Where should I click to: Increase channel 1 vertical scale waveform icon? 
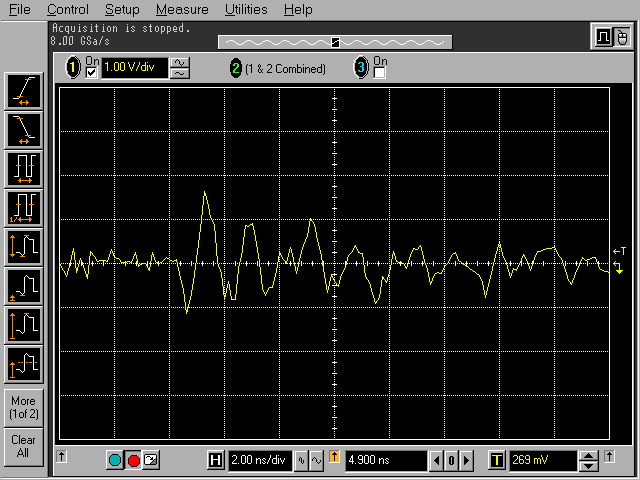point(180,63)
